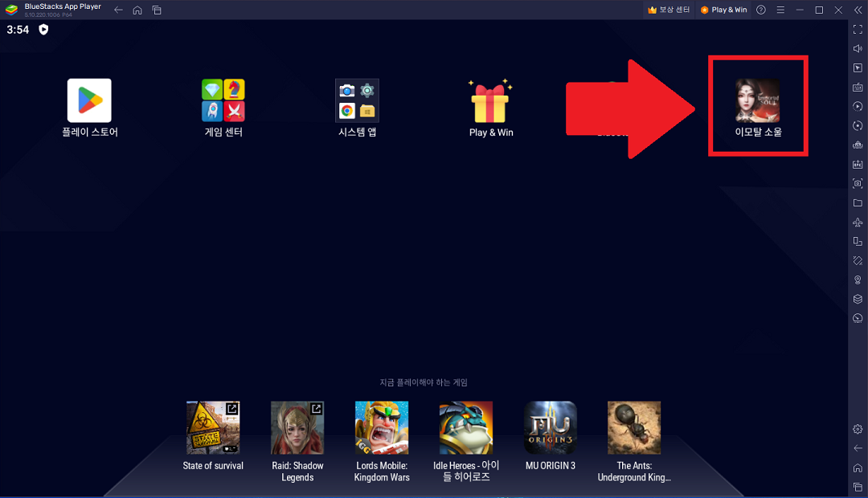The height and width of the screenshot is (498, 868).
Task: Click the 지금 플레이해야 하는 게임 label
Action: [x=424, y=382]
